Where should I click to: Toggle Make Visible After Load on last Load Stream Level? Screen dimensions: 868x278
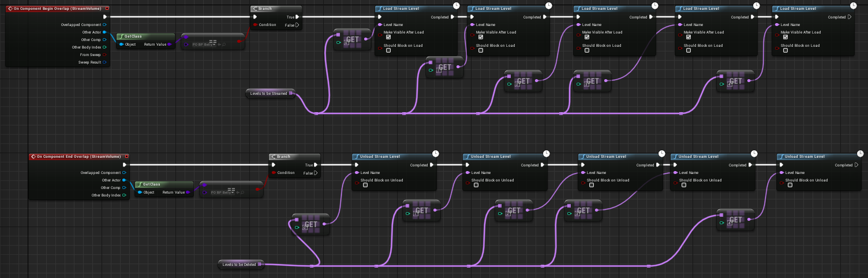point(785,38)
